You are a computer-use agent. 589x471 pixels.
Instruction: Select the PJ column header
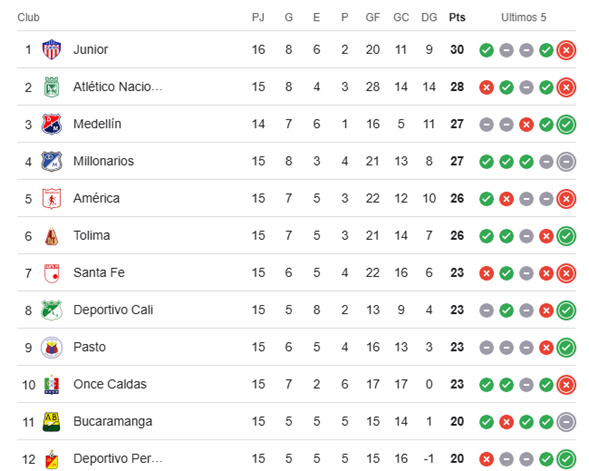point(258,17)
